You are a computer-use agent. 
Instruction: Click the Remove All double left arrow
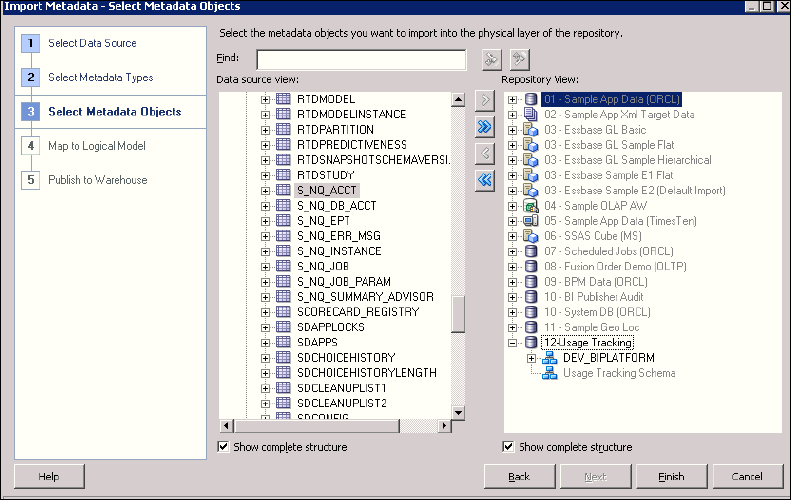point(485,180)
